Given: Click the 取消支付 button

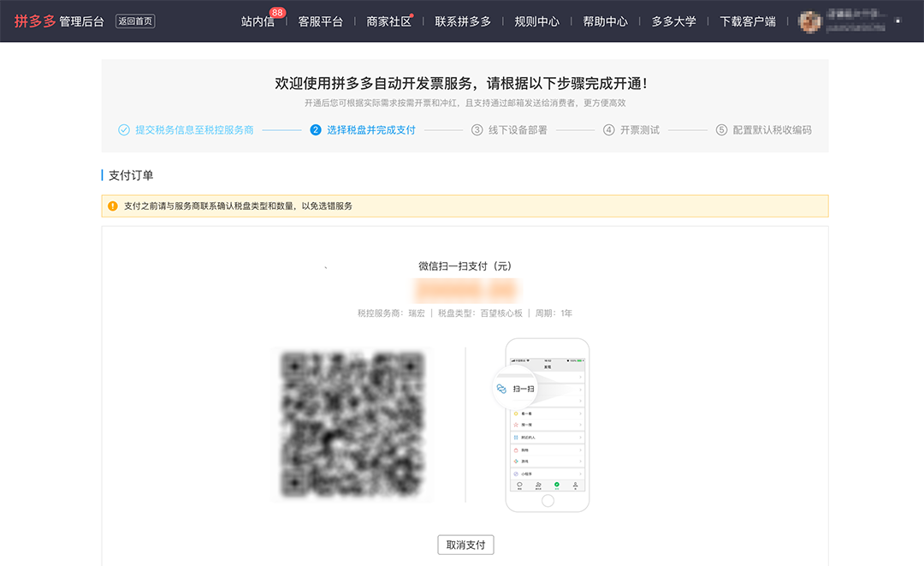Looking at the screenshot, I should coord(465,545).
